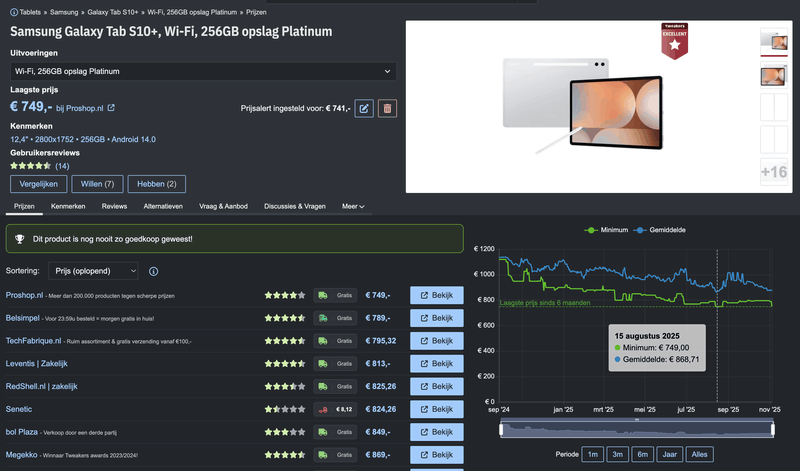
Task: Click the sorting info icon
Action: pyautogui.click(x=153, y=271)
